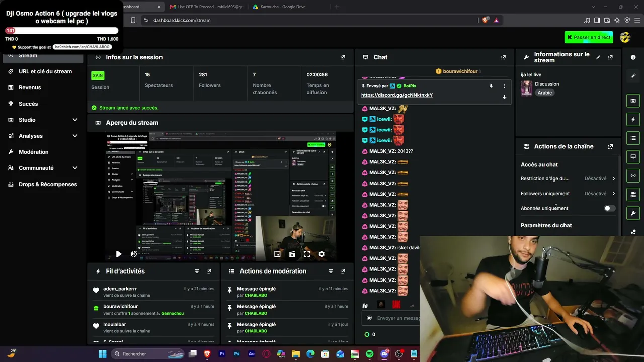This screenshot has height=362, width=644.
Task: Filter the Fil d'activités feed
Action: click(x=197, y=271)
